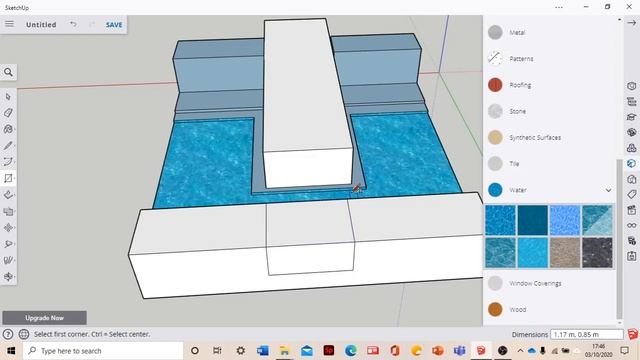Open the Display glasses panel
The image size is (640, 360).
631,225
